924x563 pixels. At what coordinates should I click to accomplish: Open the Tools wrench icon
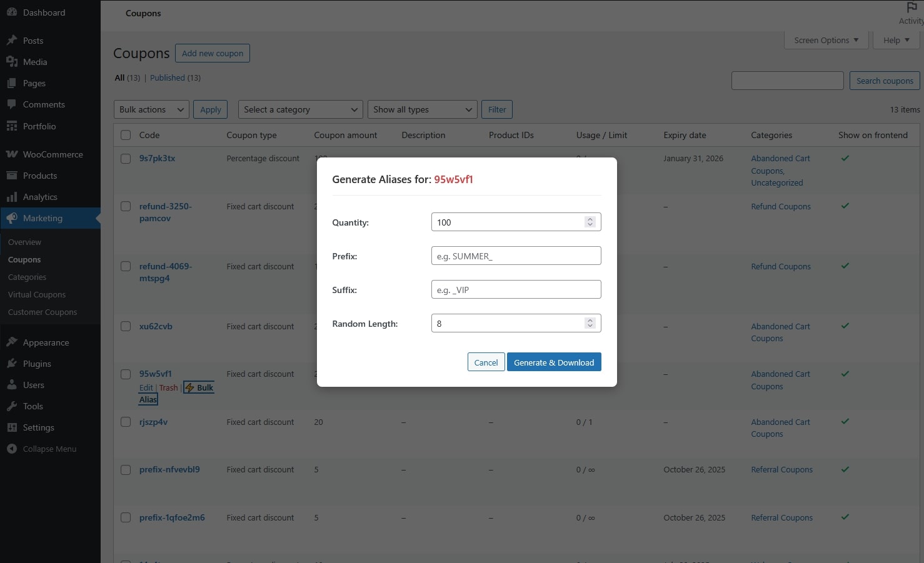pos(12,406)
